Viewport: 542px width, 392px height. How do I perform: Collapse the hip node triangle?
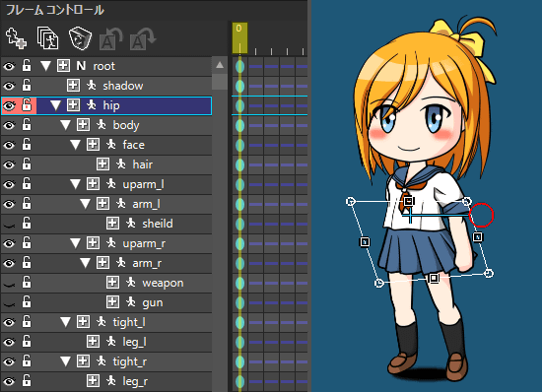[55, 105]
